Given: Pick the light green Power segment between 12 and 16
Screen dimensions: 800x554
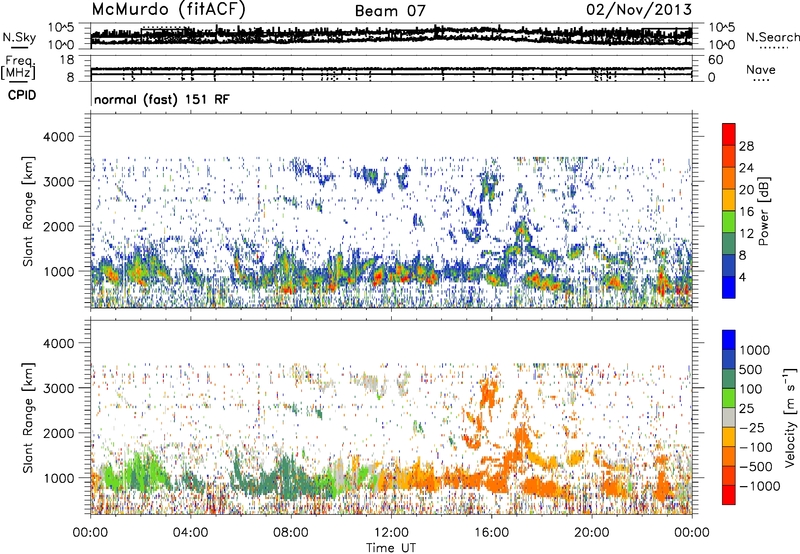Looking at the screenshot, I should (729, 222).
